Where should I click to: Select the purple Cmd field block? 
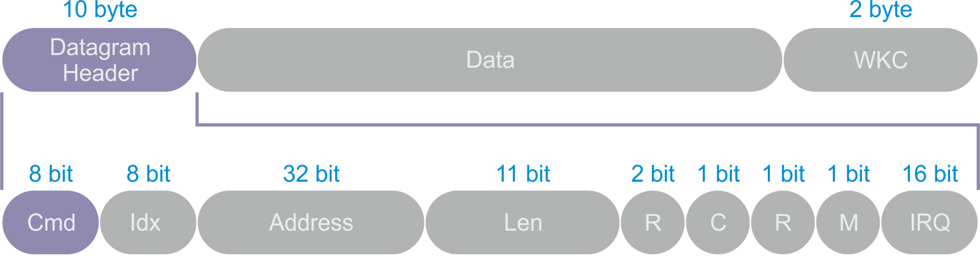pyautogui.click(x=51, y=222)
